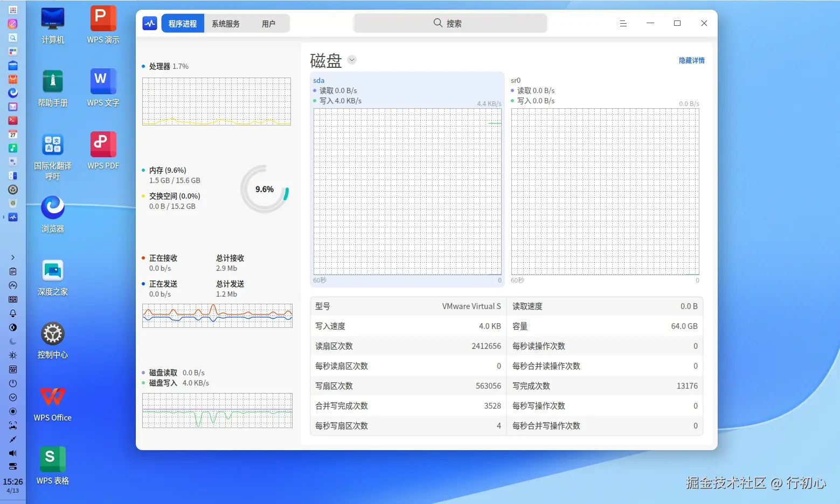This screenshot has width=840, height=504.
Task: Click the 读扇区次数 2412656 row
Action: pos(408,346)
